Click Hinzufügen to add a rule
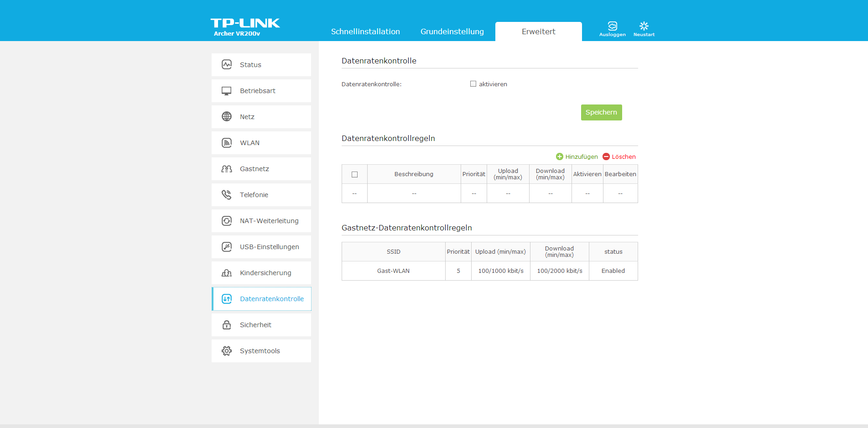868x428 pixels. 577,157
